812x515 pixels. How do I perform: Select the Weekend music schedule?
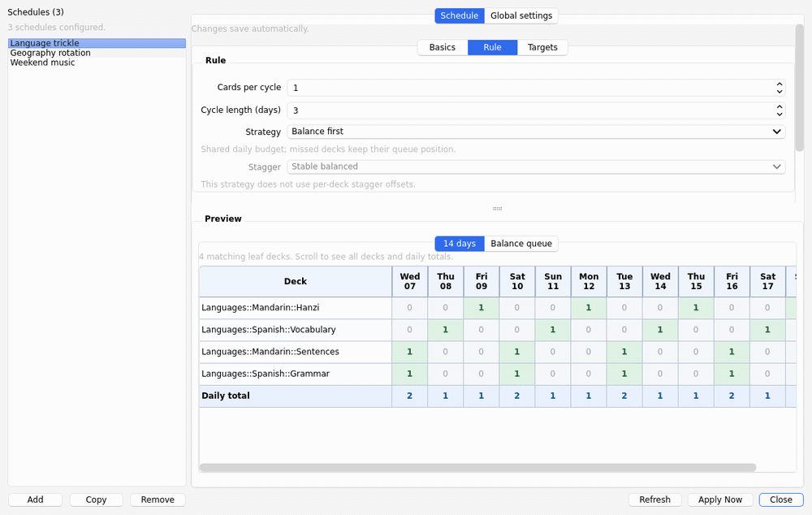coord(97,63)
